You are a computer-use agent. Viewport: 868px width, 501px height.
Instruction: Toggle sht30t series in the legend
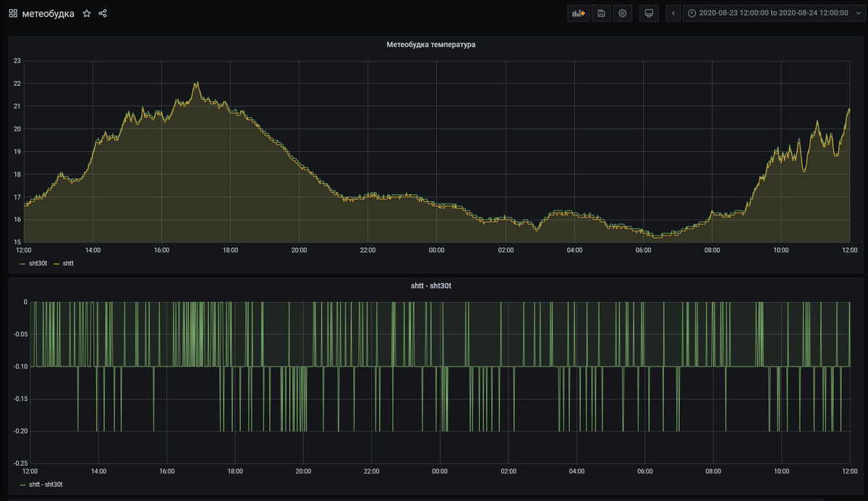point(38,264)
